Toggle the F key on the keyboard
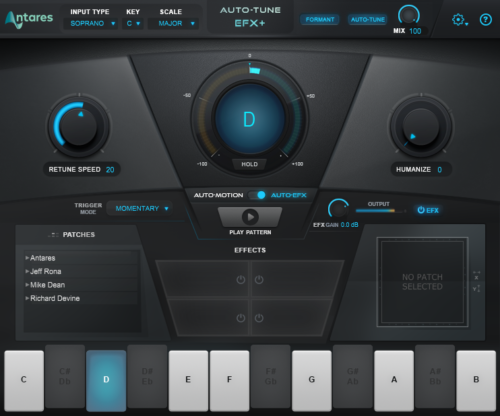 pos(229,380)
